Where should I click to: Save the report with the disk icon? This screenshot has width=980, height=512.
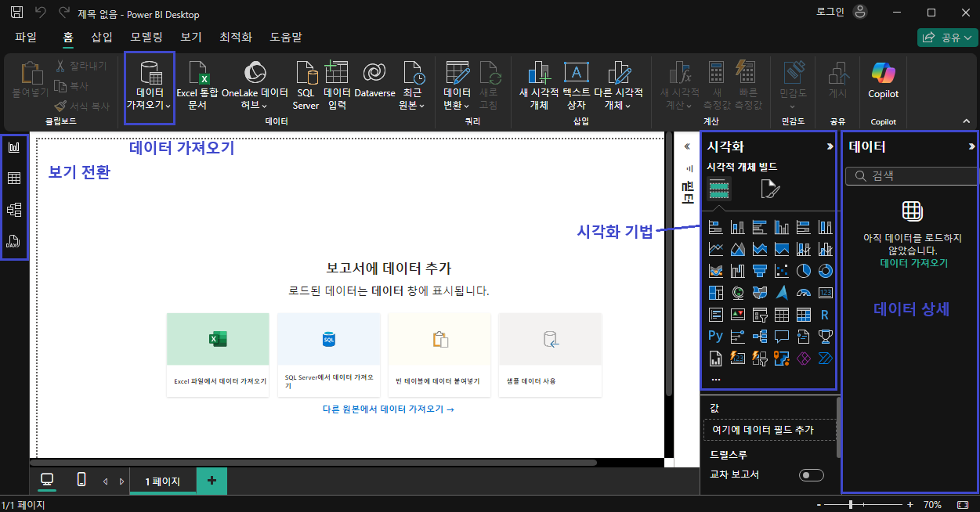16,13
